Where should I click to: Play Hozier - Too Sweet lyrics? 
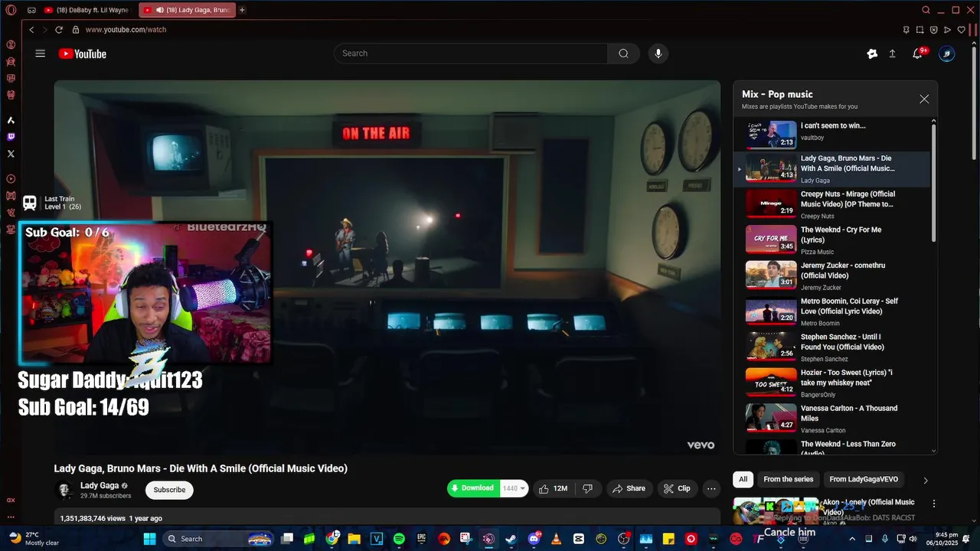(833, 383)
